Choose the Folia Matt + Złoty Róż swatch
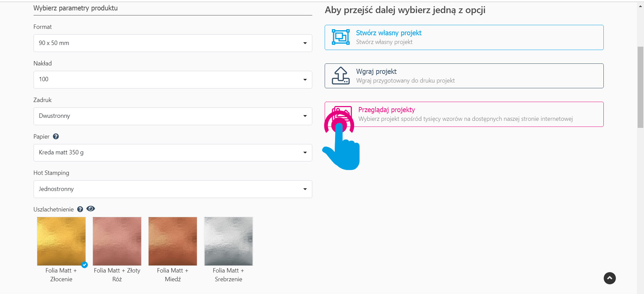The width and height of the screenshot is (644, 294). coord(117,241)
